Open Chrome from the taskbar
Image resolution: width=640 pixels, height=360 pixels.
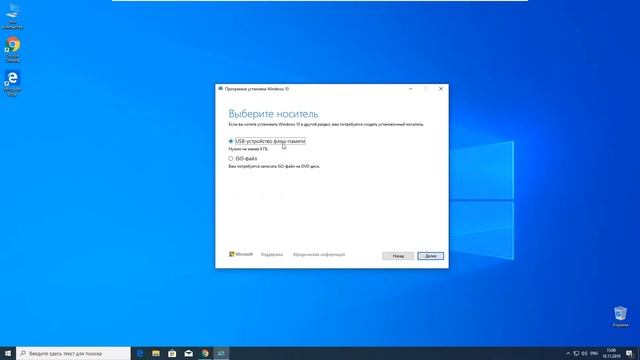coord(205,353)
